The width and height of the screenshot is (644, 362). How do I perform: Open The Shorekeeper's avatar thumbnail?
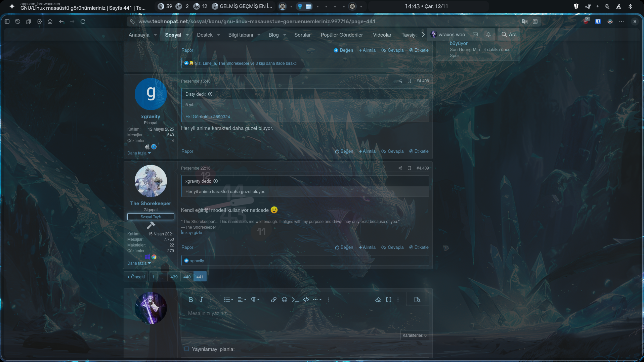(151, 181)
